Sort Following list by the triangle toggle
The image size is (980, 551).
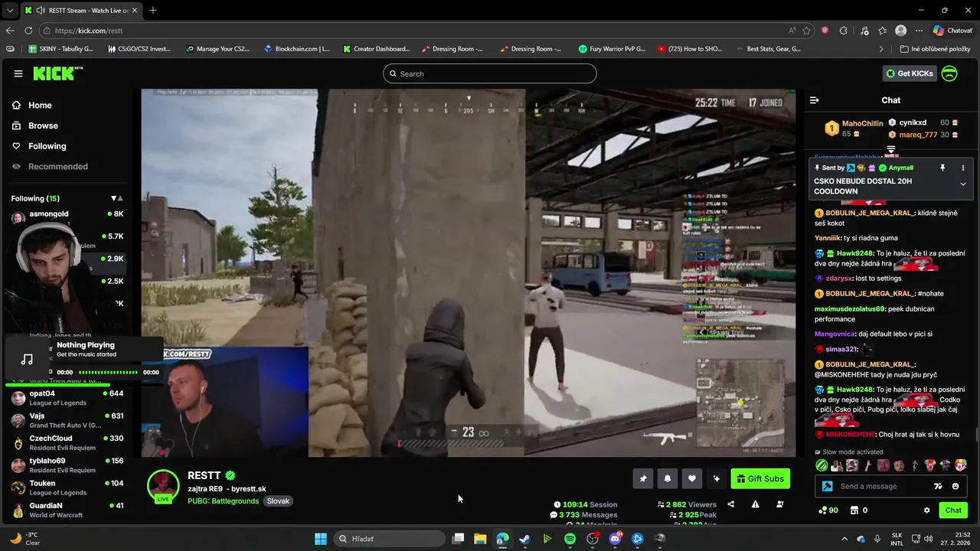point(116,198)
